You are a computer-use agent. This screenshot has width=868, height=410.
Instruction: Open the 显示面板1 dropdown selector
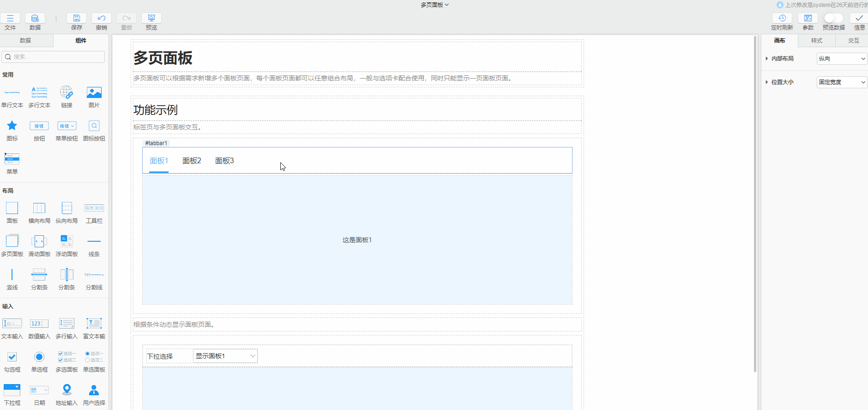point(225,356)
